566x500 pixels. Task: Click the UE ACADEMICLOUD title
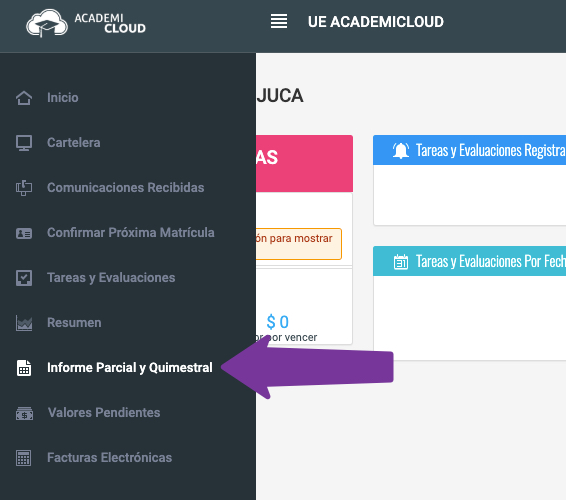click(x=375, y=22)
